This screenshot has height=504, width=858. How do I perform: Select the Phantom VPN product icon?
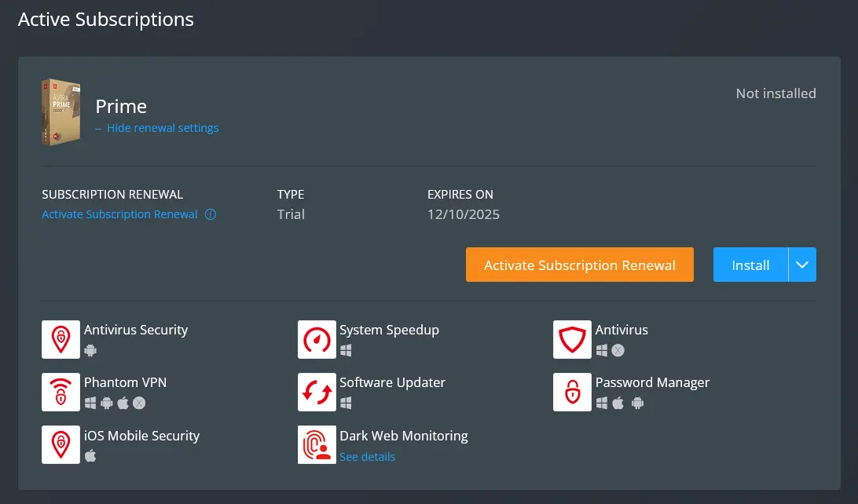pos(60,392)
